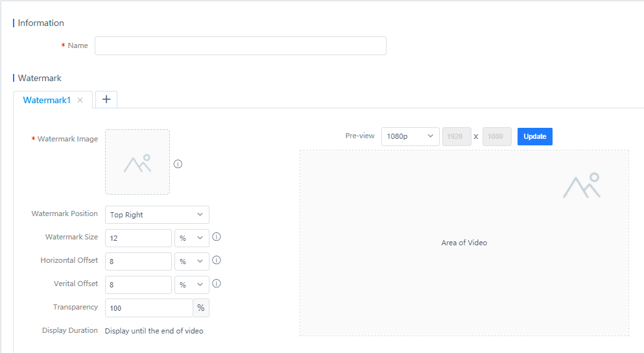Click the Name input field

(240, 46)
